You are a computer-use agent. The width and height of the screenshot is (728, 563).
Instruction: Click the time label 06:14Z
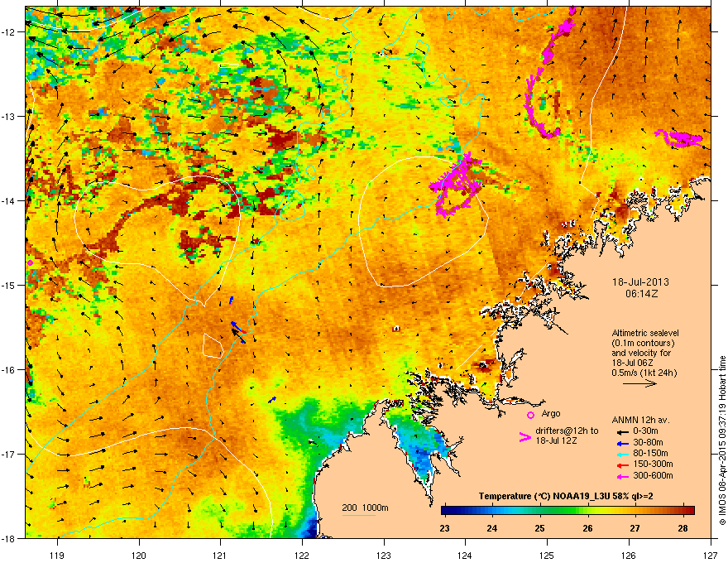(x=641, y=294)
